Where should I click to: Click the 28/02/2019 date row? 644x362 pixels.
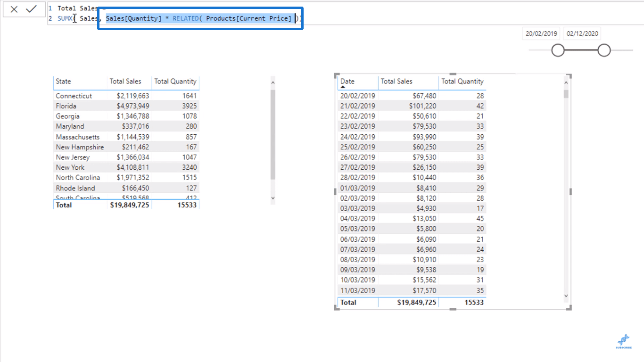click(x=412, y=178)
